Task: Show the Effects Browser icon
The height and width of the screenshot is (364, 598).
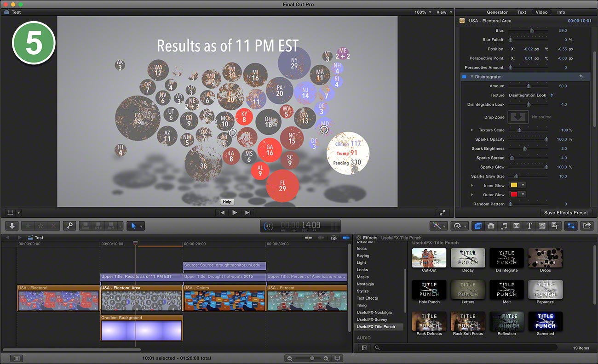Action: click(x=478, y=226)
